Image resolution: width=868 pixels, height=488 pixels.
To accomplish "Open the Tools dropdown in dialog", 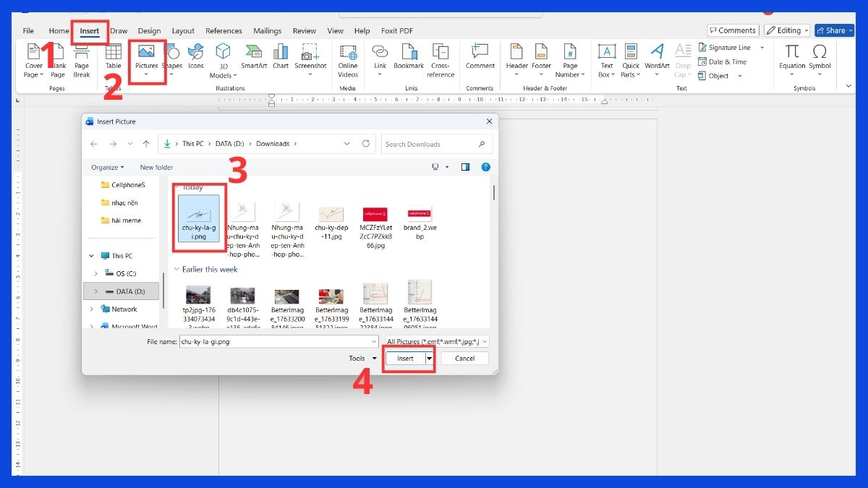I will [x=362, y=358].
